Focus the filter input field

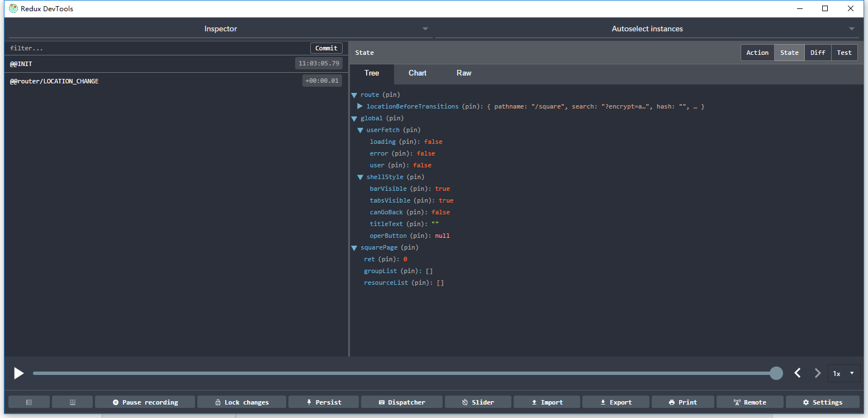coord(156,48)
